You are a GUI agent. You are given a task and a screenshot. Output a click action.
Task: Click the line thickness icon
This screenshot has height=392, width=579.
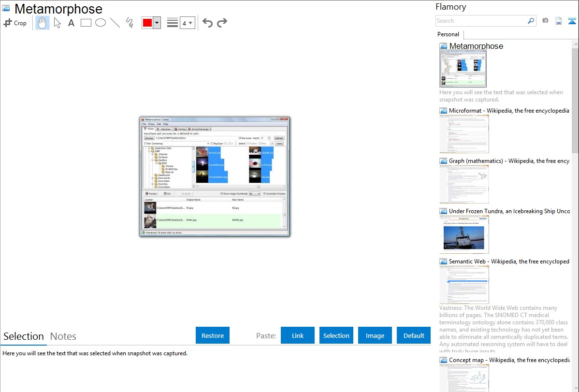coord(172,23)
